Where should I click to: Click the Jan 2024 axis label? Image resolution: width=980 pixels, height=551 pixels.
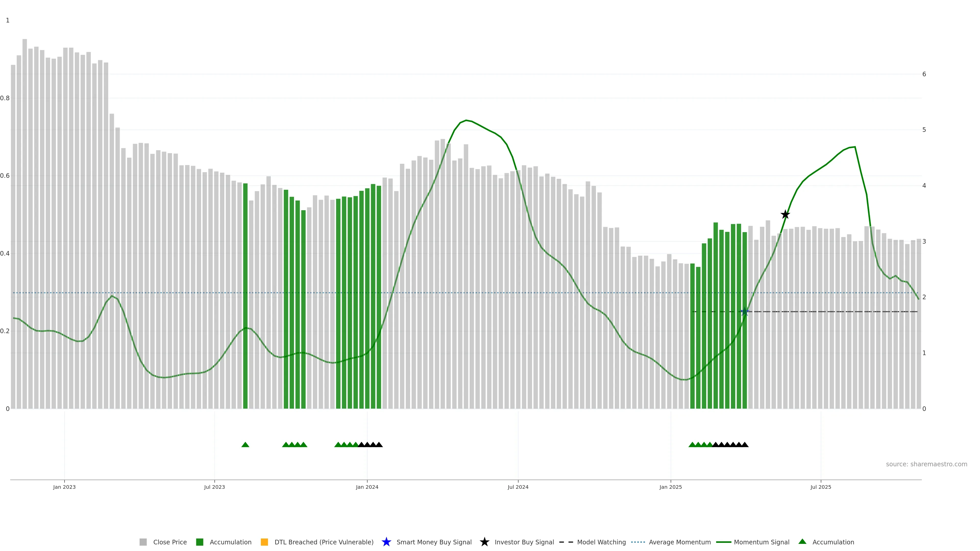click(367, 487)
